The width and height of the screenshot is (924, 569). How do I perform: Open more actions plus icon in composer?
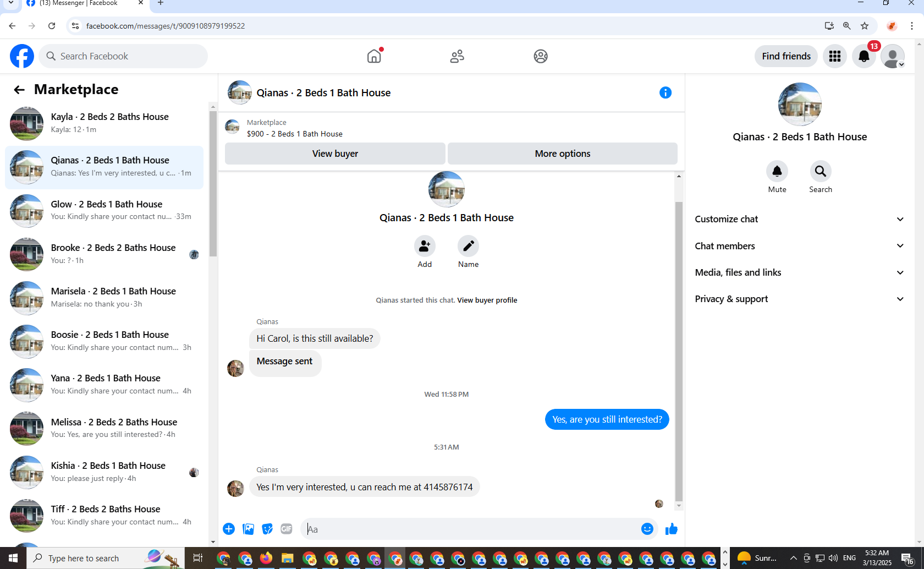(229, 529)
